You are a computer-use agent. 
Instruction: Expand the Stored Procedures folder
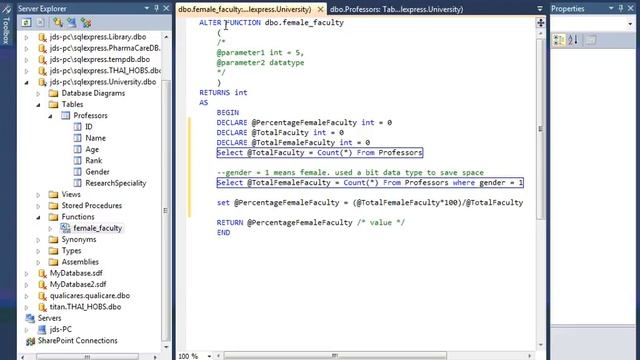[38, 206]
